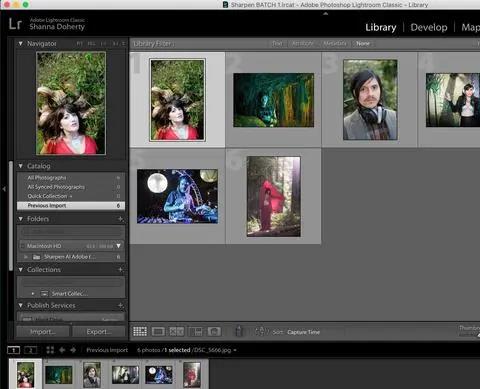
Task: Set library filter to None
Action: pyautogui.click(x=363, y=43)
